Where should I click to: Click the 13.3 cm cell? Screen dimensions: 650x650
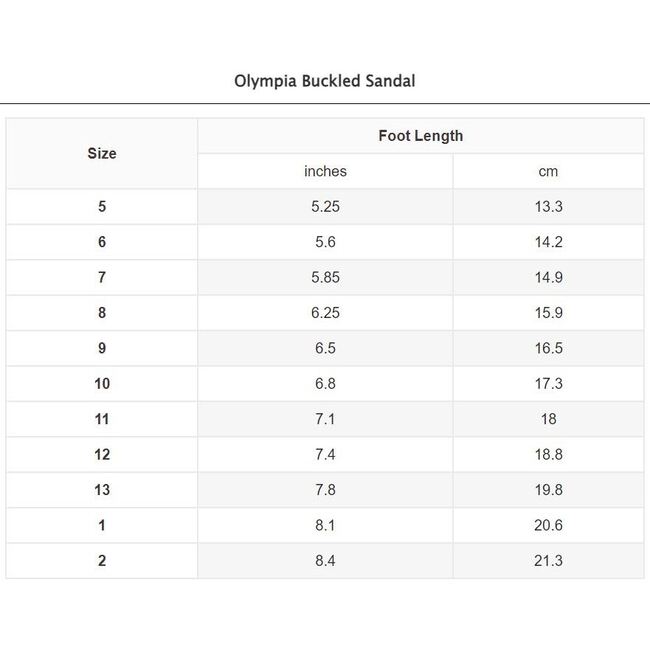point(548,207)
